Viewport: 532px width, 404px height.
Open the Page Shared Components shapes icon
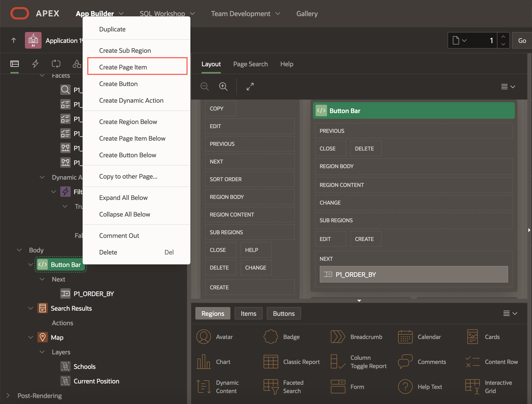click(77, 64)
